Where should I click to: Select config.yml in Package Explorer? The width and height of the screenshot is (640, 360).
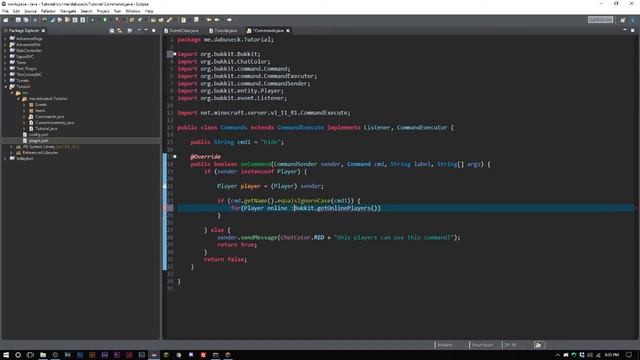(x=38, y=134)
